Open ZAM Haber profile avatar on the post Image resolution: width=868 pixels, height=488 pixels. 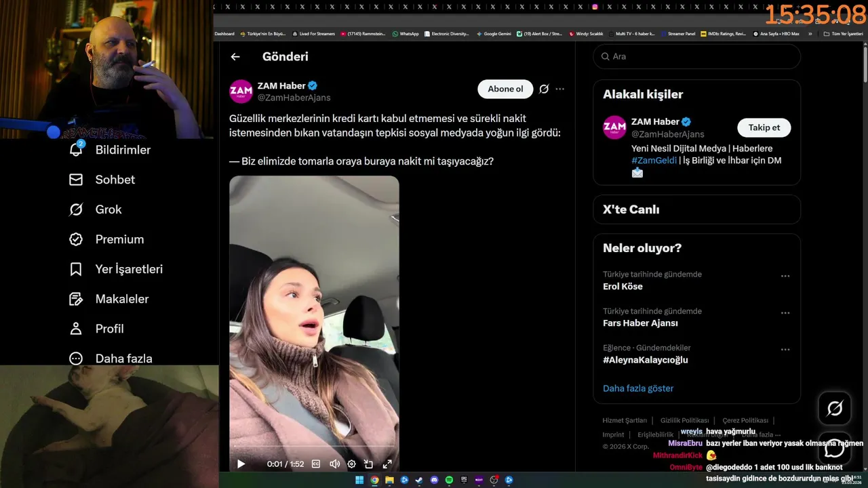(241, 91)
